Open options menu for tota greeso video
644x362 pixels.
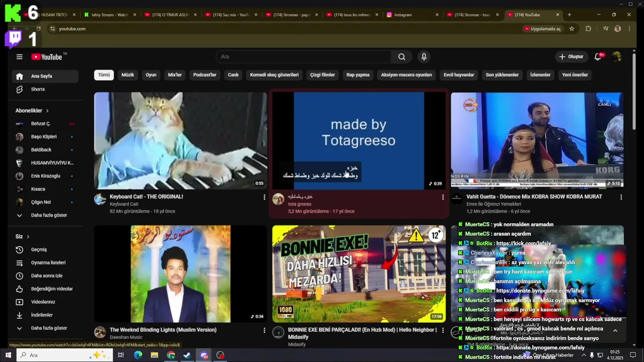click(443, 197)
